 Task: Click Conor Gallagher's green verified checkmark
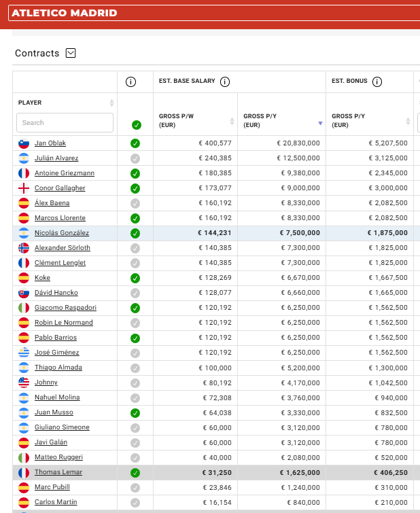coord(135,188)
